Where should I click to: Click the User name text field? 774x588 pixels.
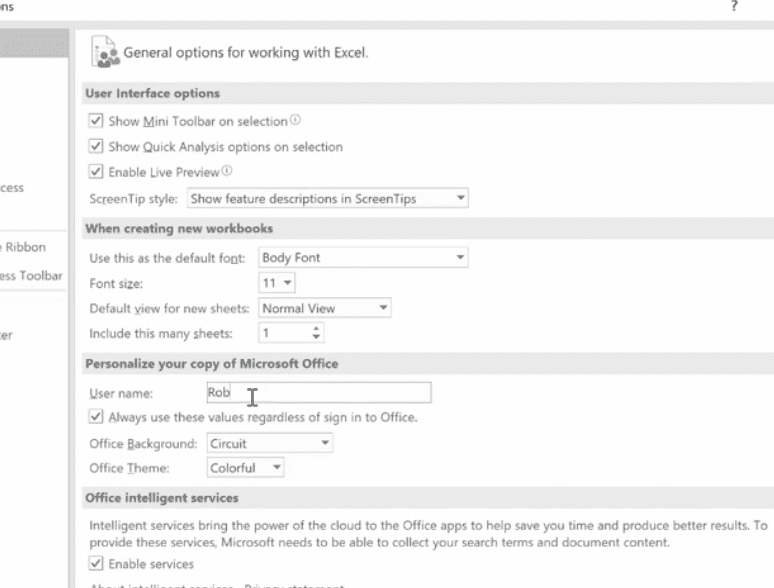pos(318,393)
